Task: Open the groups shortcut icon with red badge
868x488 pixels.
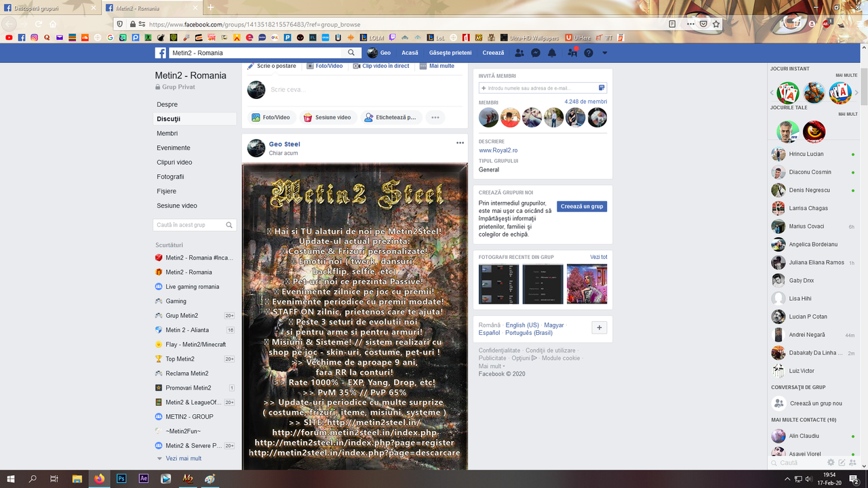Action: click(x=572, y=53)
